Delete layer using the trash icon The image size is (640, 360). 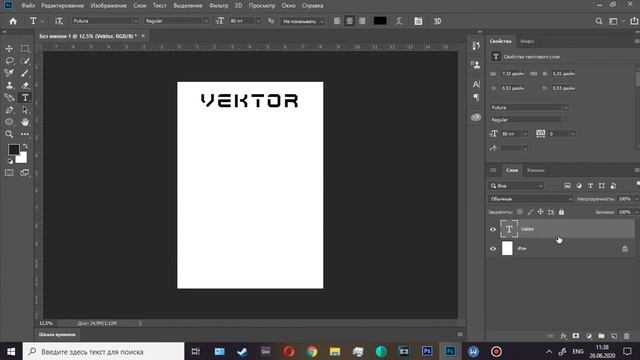[627, 336]
